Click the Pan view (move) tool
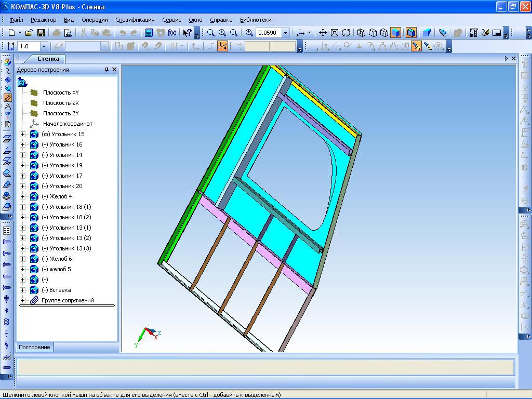 [323, 33]
